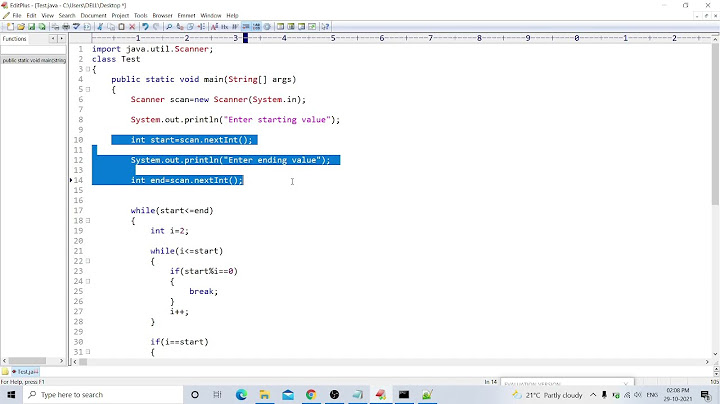Open the View menu
Image resolution: width=720 pixels, height=404 pixels.
[48, 15]
